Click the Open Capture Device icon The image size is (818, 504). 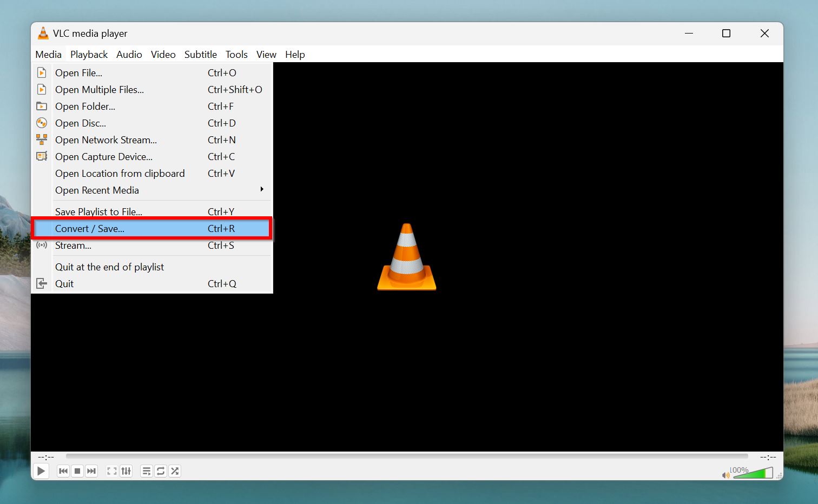point(42,156)
